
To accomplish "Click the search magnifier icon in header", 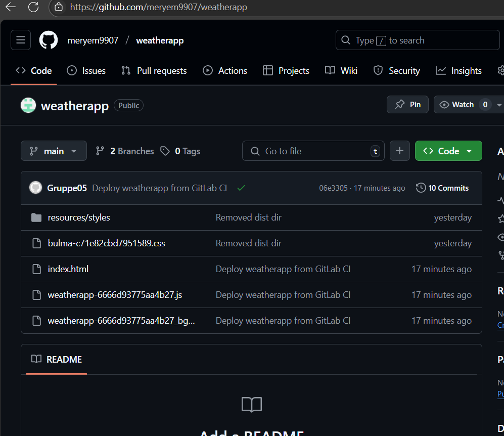I will coord(346,40).
